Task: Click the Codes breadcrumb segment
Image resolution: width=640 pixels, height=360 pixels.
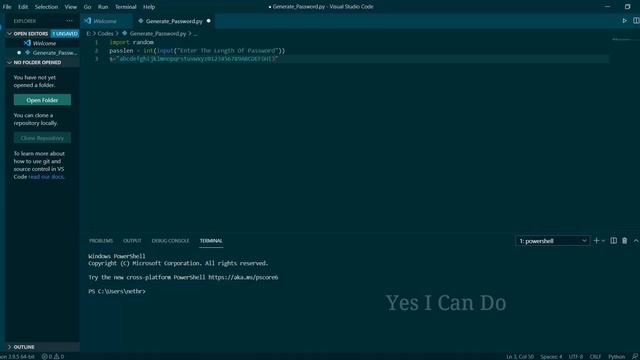Action: pyautogui.click(x=105, y=33)
